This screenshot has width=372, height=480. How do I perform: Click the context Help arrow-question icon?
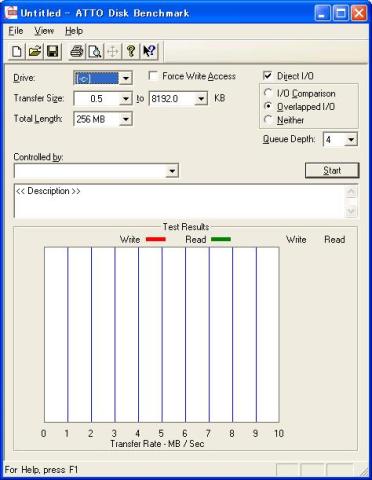tap(149, 52)
